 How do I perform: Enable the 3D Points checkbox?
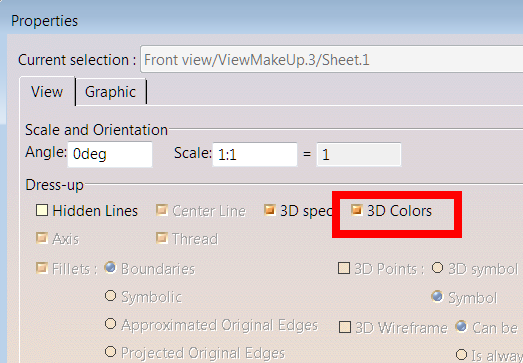point(344,268)
